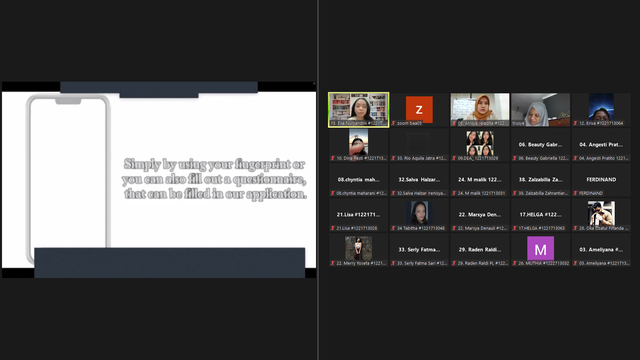The width and height of the screenshot is (640, 360).
Task: Click muted mic icon beside 21.Lisa
Action: click(x=333, y=228)
